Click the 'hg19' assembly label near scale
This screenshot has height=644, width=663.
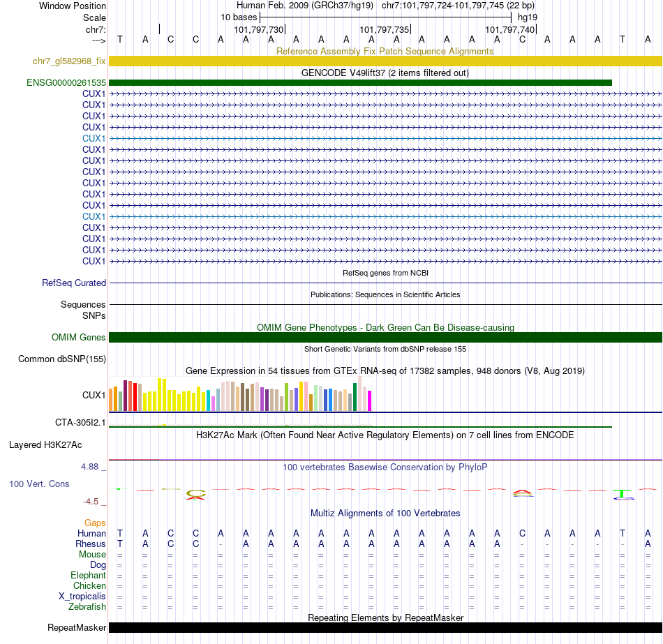click(x=528, y=17)
